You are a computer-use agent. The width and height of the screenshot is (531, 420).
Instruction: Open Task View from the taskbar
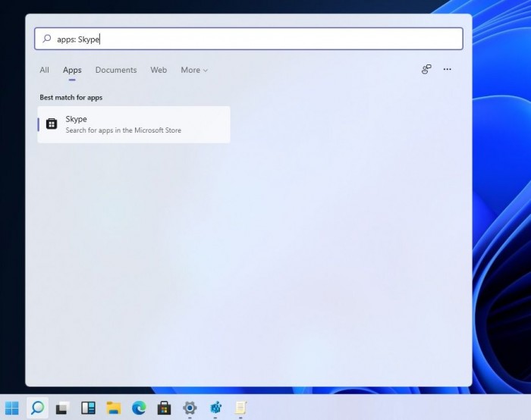(x=62, y=408)
